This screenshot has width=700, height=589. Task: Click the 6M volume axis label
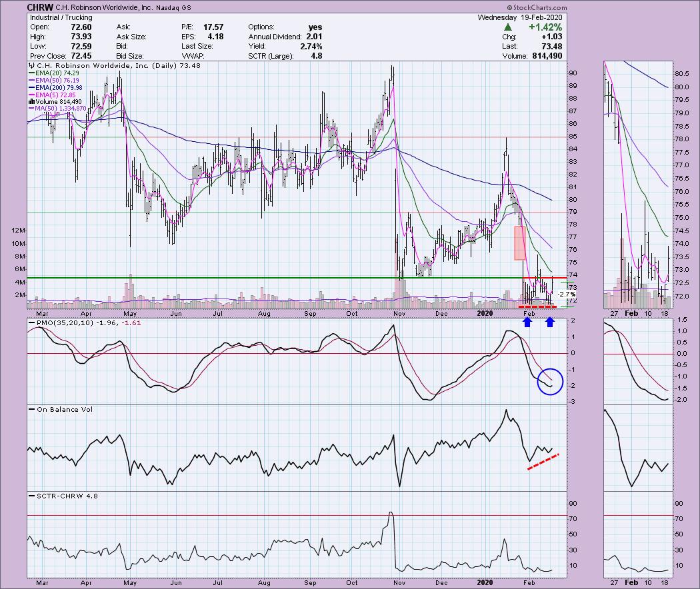click(20, 269)
